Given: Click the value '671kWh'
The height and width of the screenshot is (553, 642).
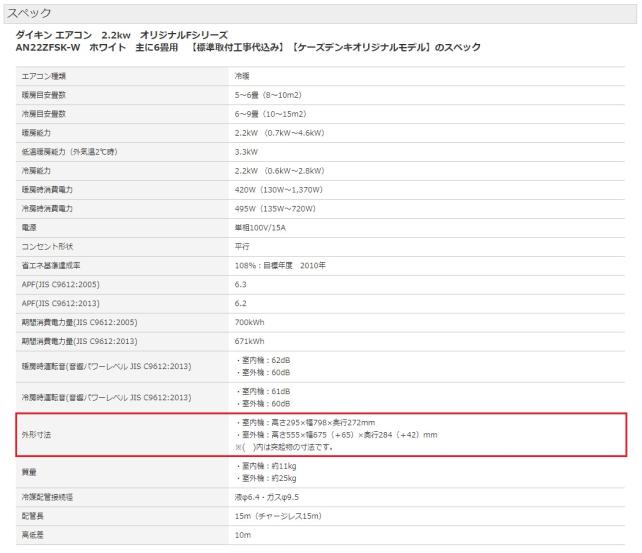Looking at the screenshot, I should [x=249, y=341].
